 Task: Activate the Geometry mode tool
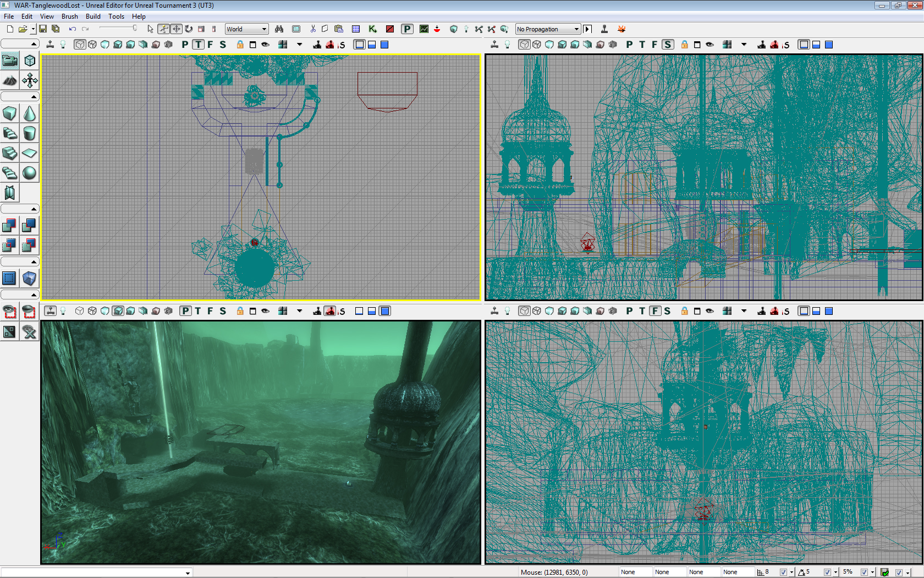[30, 61]
